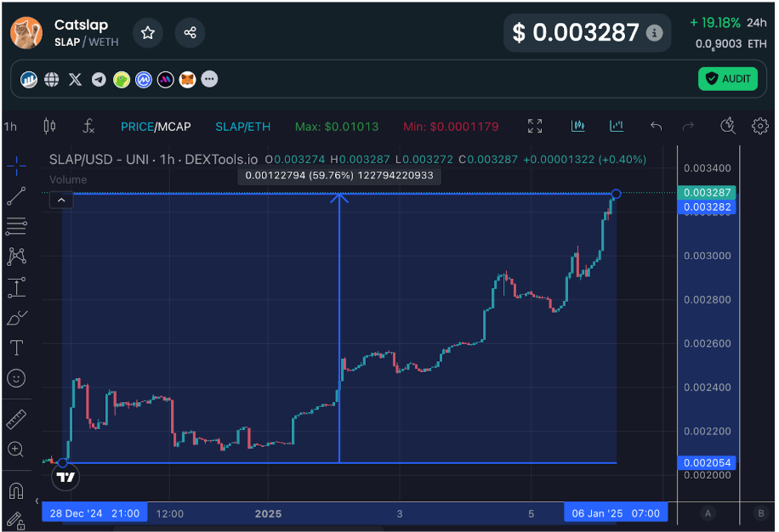Screen dimensions: 779x532
Task: Collapse the drawing toolbar with the left arrow
Action: [x=37, y=501]
